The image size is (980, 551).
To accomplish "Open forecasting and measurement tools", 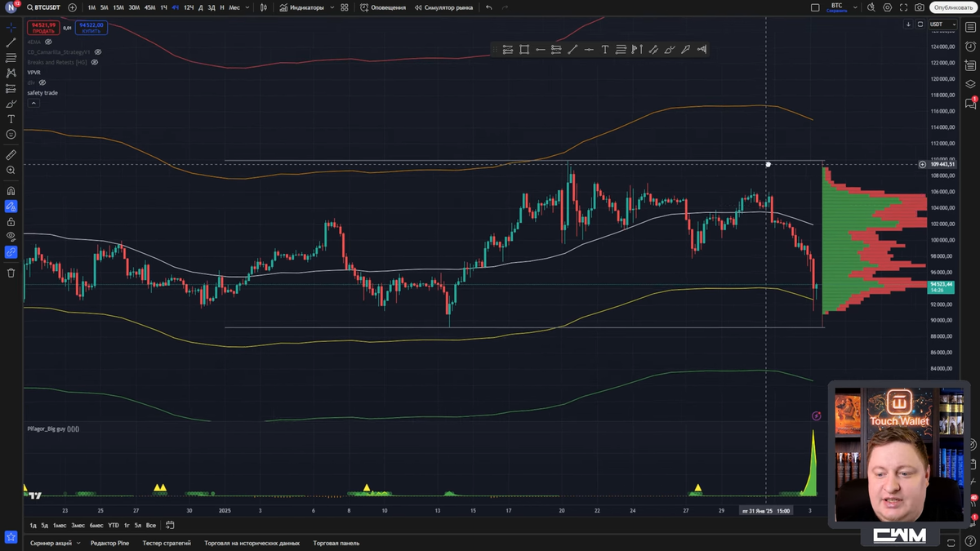I will 11,88.
